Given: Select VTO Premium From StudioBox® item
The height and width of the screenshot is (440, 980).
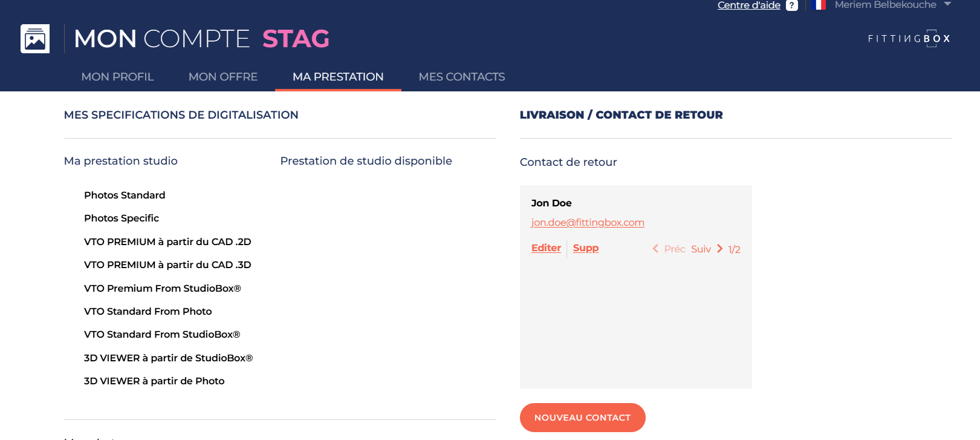Looking at the screenshot, I should pyautogui.click(x=162, y=288).
